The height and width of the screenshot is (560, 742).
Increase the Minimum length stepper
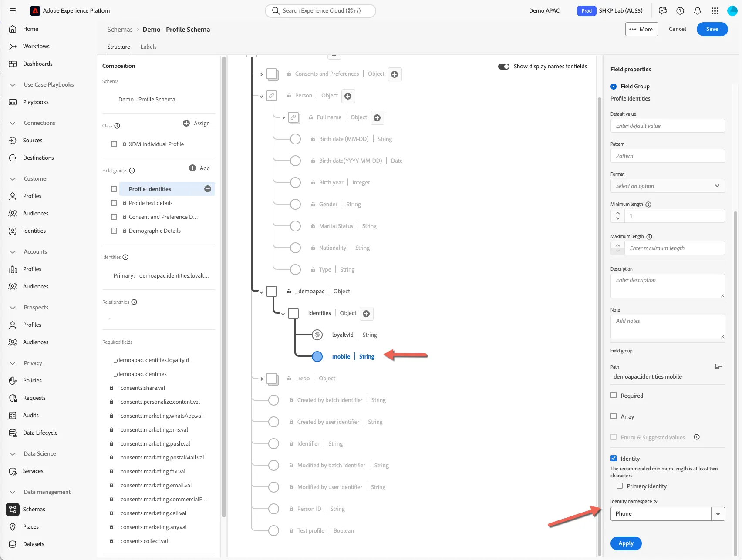(x=618, y=213)
